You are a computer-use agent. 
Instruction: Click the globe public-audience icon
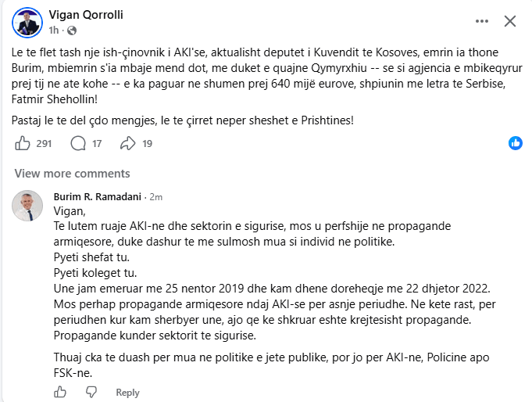tap(72, 31)
